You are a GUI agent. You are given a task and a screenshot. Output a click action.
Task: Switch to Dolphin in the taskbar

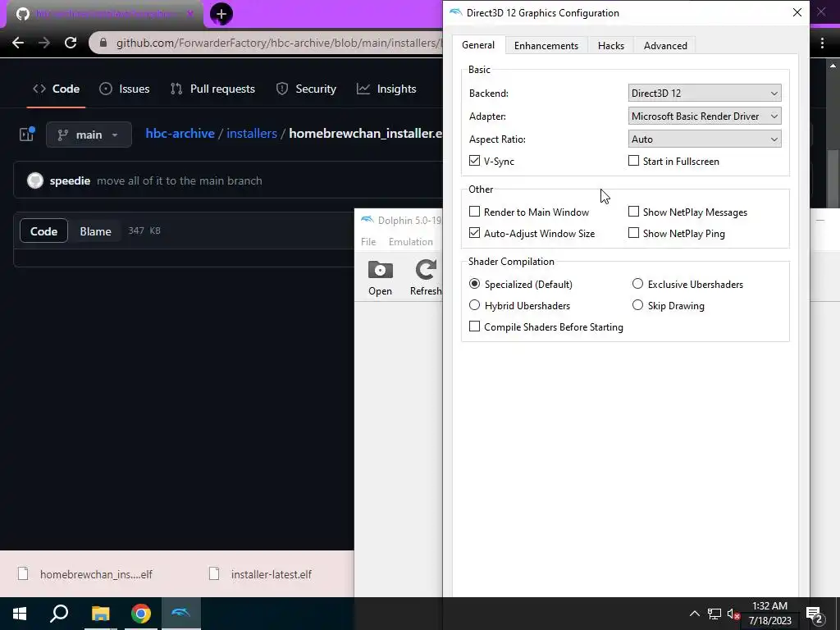pos(181,614)
